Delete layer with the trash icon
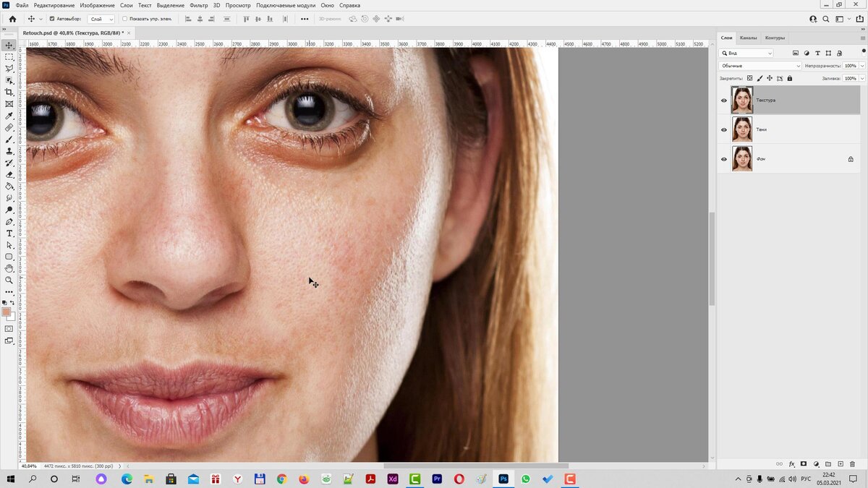 pyautogui.click(x=852, y=463)
